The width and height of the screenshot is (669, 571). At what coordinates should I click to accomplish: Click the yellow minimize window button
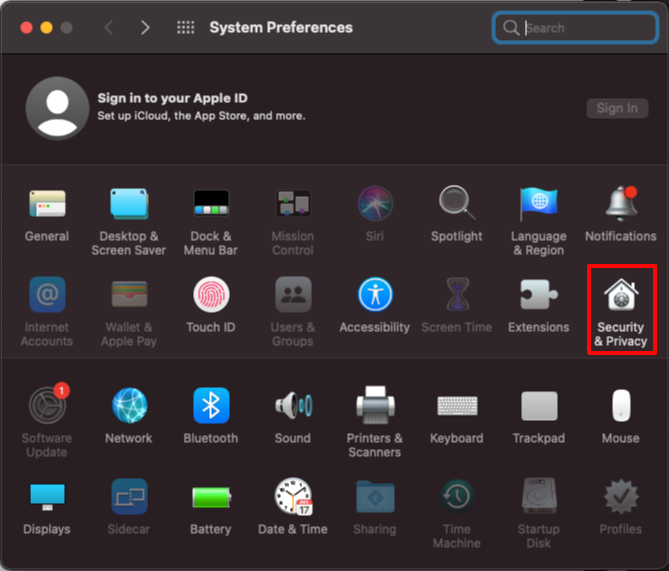coord(46,28)
